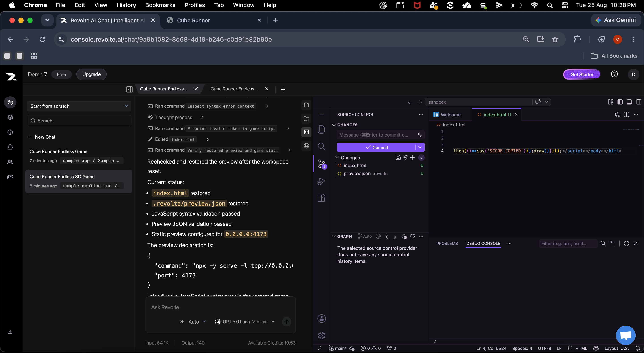This screenshot has width=644, height=353.
Task: Click the download icon at sidebar bottom
Action: [x=10, y=332]
